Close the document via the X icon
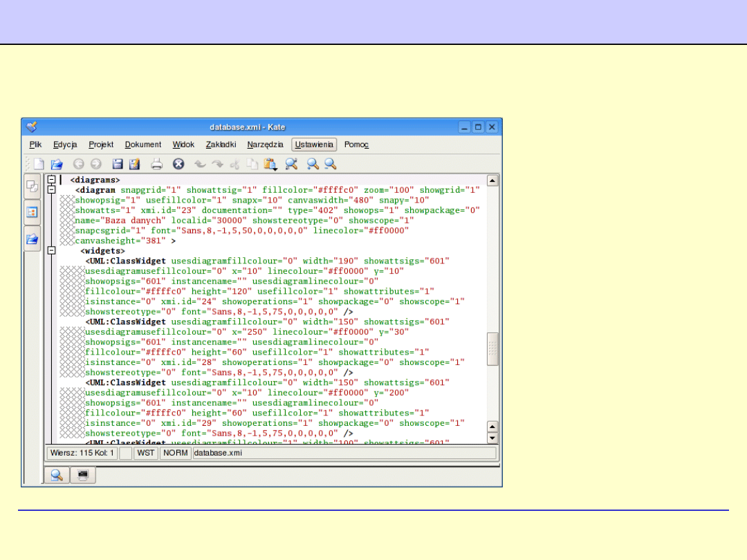The height and width of the screenshot is (560, 747). pyautogui.click(x=178, y=164)
